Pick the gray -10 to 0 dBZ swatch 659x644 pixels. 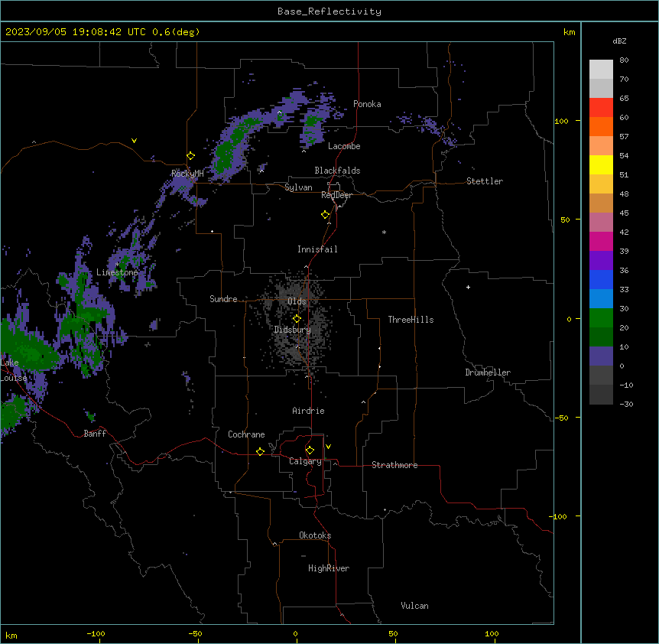point(601,375)
